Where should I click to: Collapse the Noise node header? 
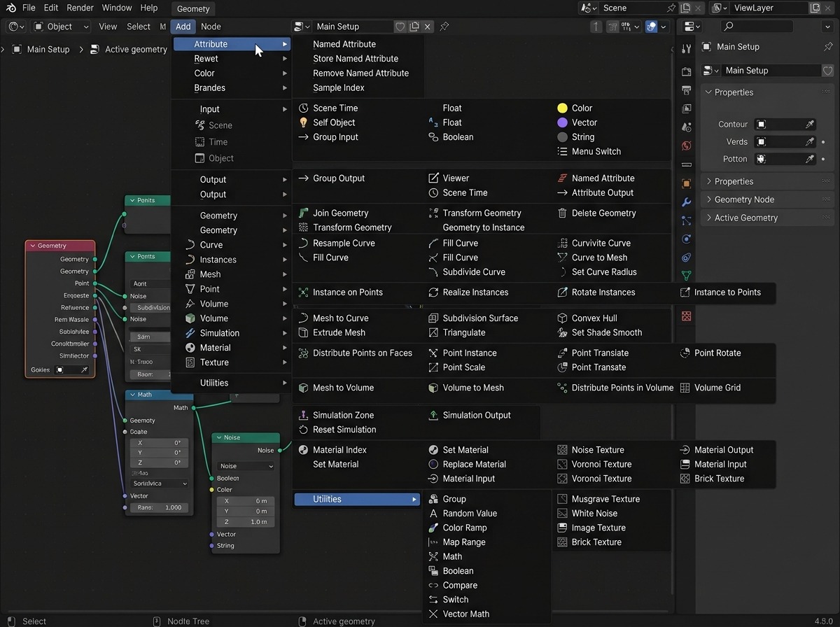click(218, 437)
